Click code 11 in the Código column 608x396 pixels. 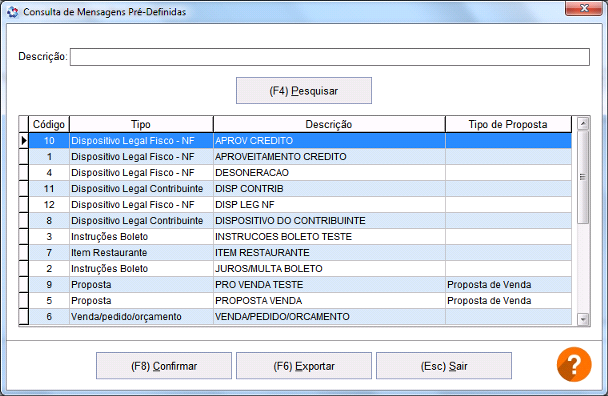click(x=49, y=188)
